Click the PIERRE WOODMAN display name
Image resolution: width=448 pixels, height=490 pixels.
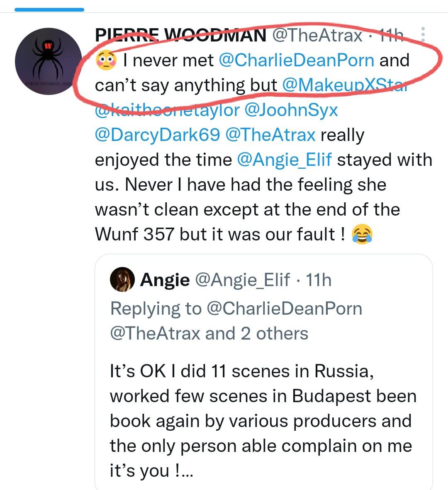(x=180, y=36)
